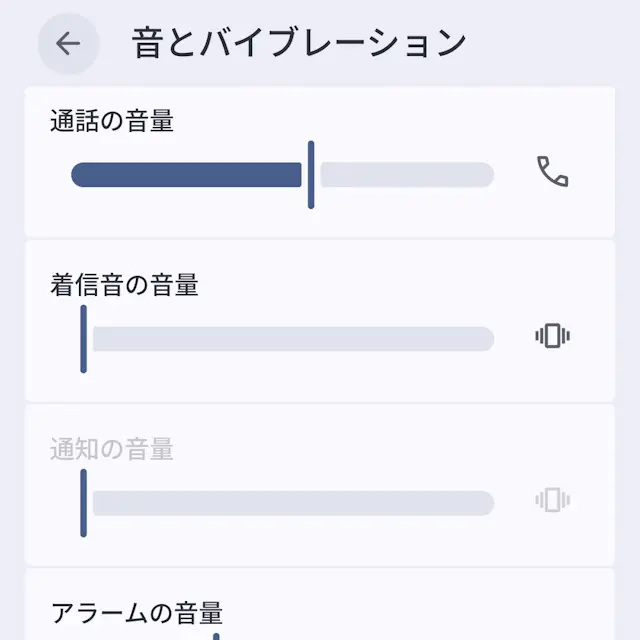640x640 pixels.
Task: Click the 音とバイブレーション page title
Action: 299,44
